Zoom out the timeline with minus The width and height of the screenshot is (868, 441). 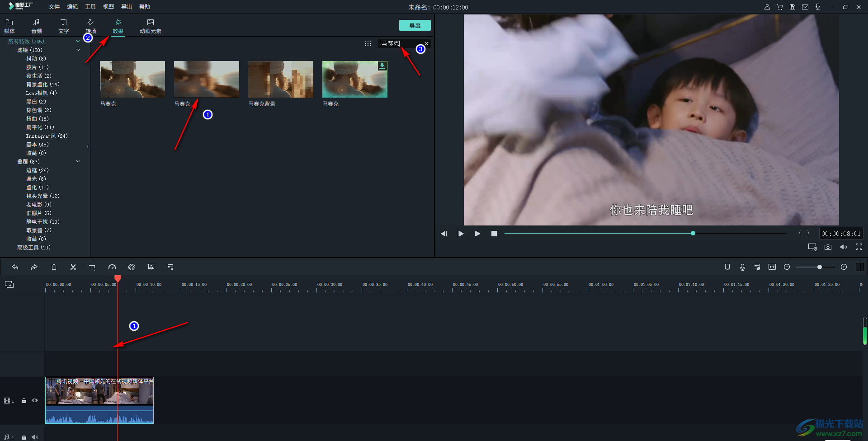click(787, 267)
